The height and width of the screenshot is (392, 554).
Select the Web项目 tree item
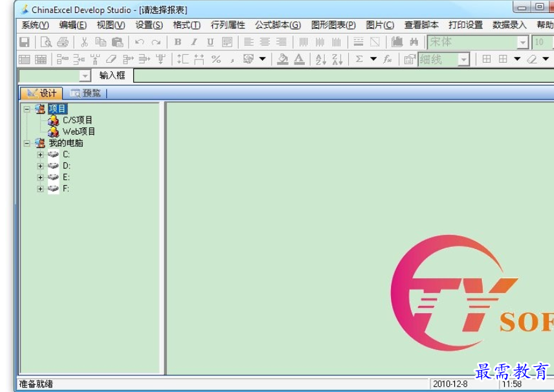coord(79,132)
